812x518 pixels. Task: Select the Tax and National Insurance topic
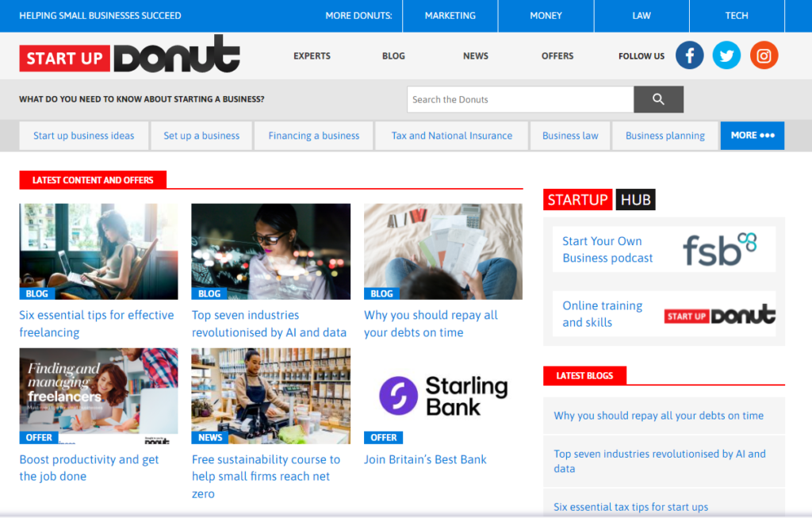coord(451,135)
